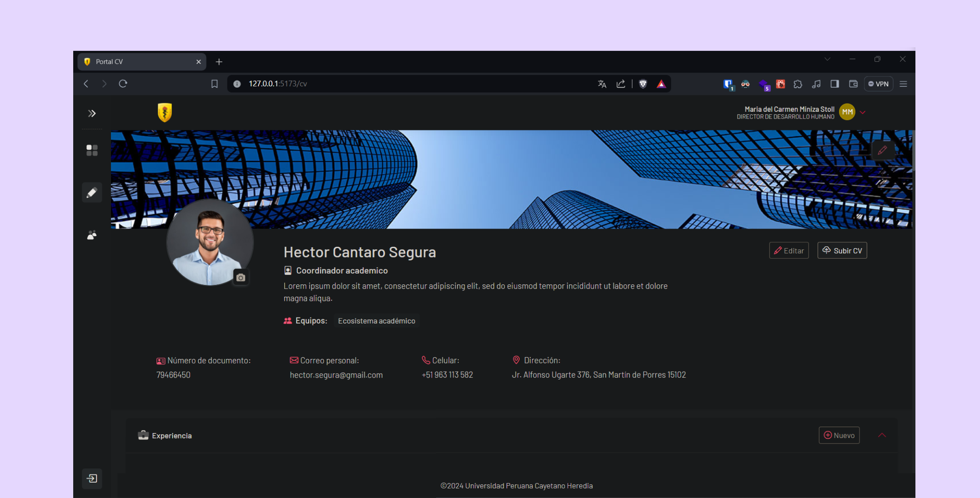
Task: Open the users group icon in sidebar
Action: pos(92,235)
